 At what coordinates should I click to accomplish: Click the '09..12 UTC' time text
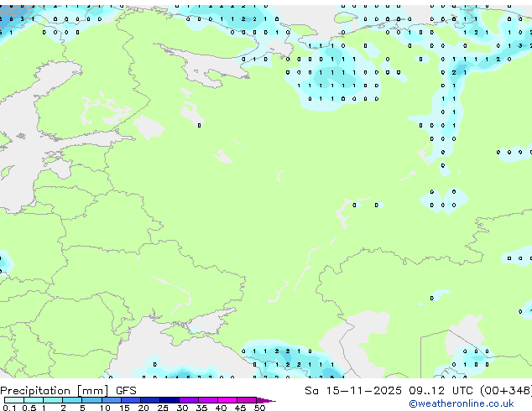point(441,391)
